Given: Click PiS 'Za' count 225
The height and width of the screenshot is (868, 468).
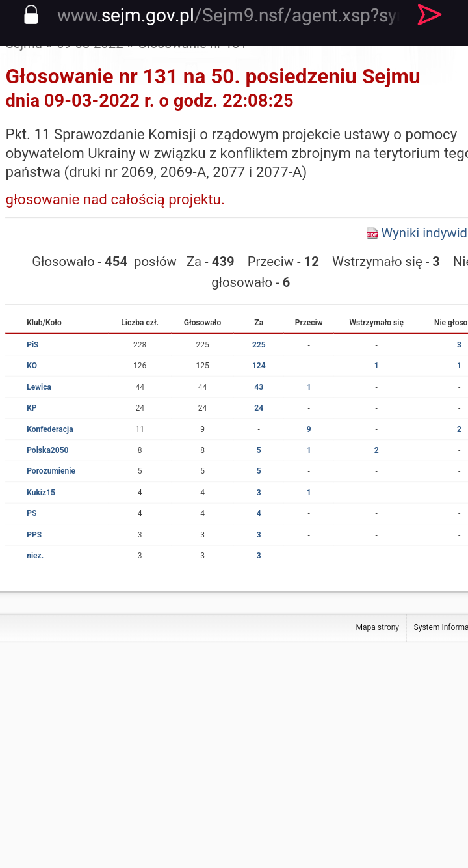Looking at the screenshot, I should 259,345.
